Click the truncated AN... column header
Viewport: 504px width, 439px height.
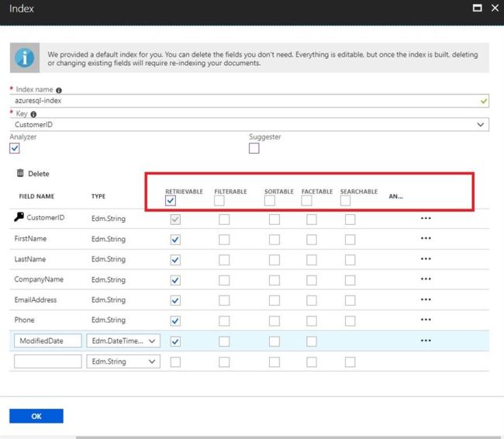[x=395, y=196]
